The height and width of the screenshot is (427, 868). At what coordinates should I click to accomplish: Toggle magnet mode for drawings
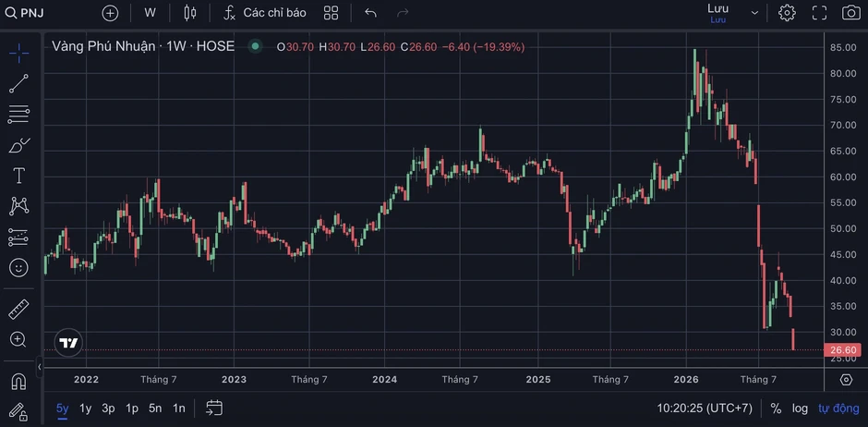[x=18, y=382]
